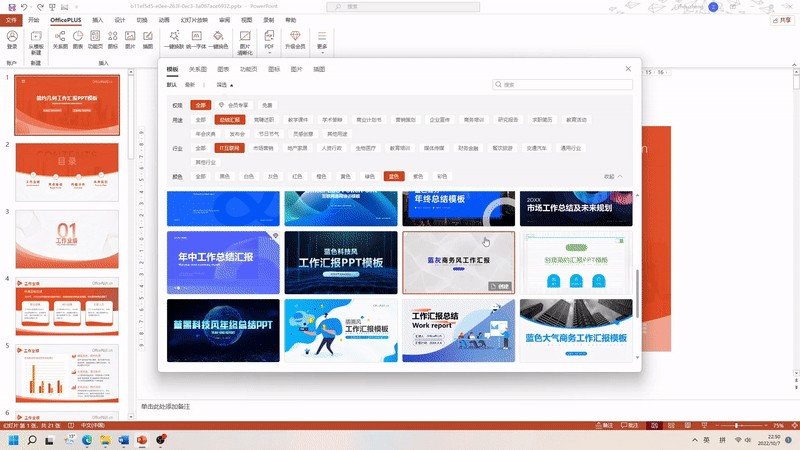Open the 年中工作总结汇报 template thumbnail
Image resolution: width=800 pixels, height=450 pixels.
[223, 263]
